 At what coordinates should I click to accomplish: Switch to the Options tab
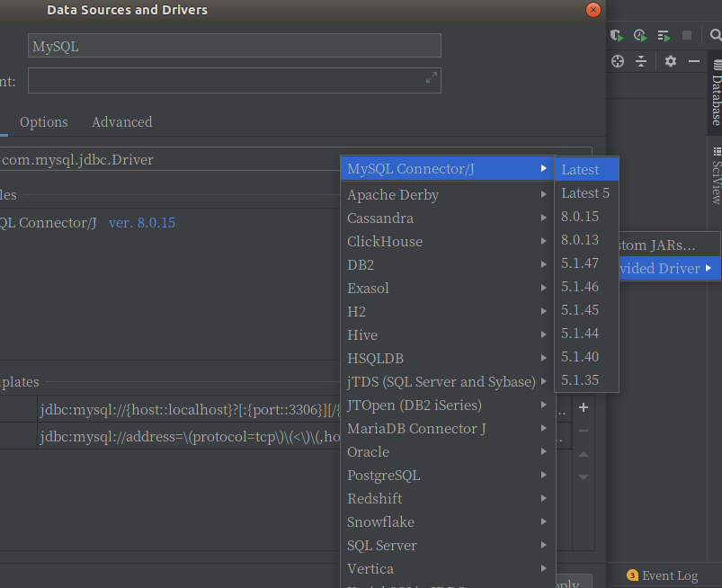coord(44,122)
